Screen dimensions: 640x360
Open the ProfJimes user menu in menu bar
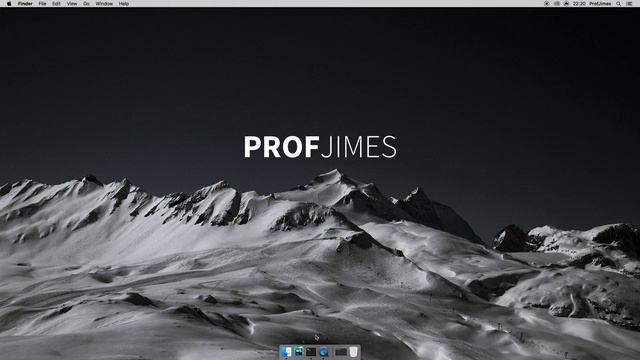click(x=600, y=4)
